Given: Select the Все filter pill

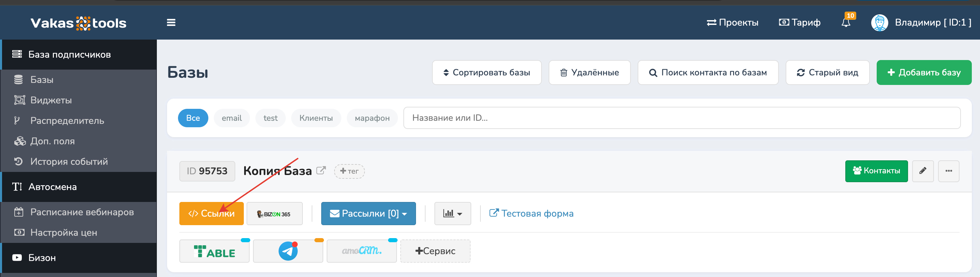Looking at the screenshot, I should [193, 118].
